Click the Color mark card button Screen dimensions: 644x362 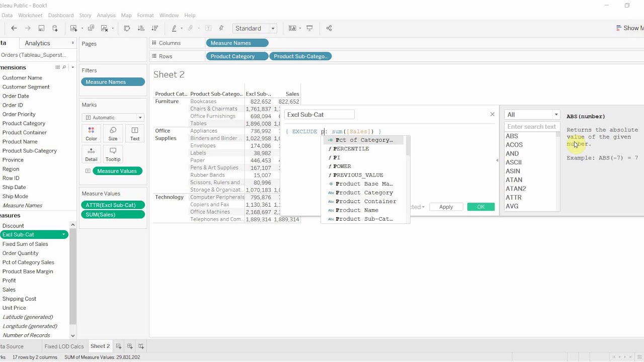(91, 134)
